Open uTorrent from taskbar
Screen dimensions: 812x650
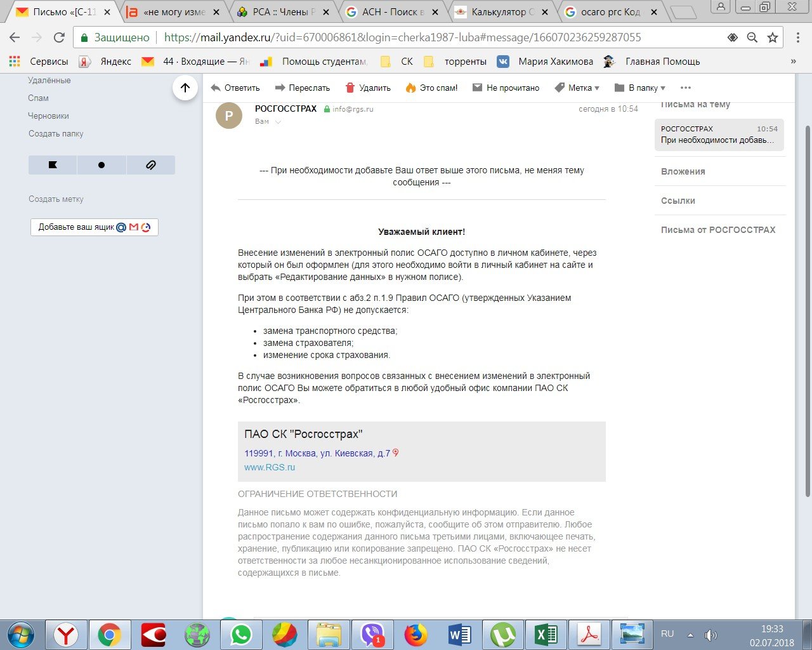click(x=503, y=634)
